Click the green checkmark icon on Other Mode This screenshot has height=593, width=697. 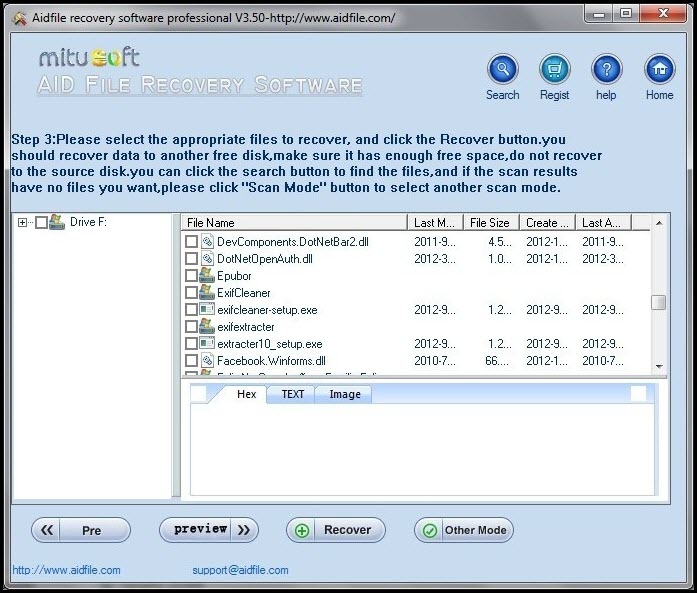tap(430, 530)
